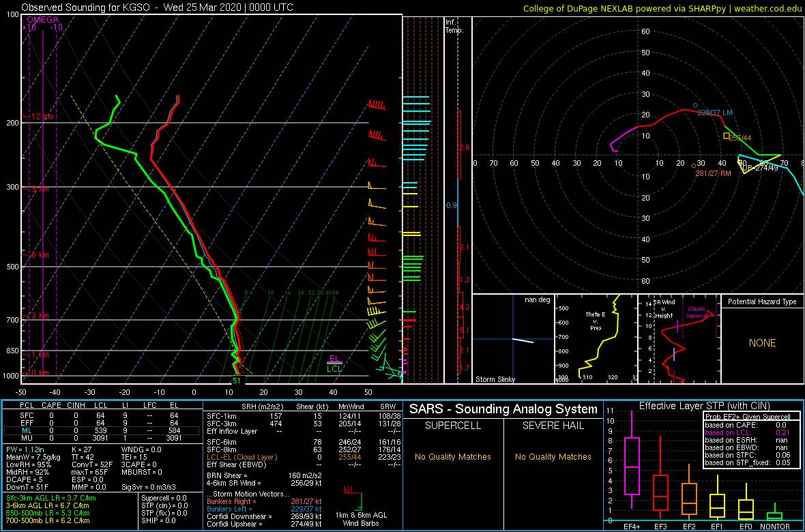The width and height of the screenshot is (805, 532).
Task: Click the DCAPE = 5 value
Action: coord(25,479)
